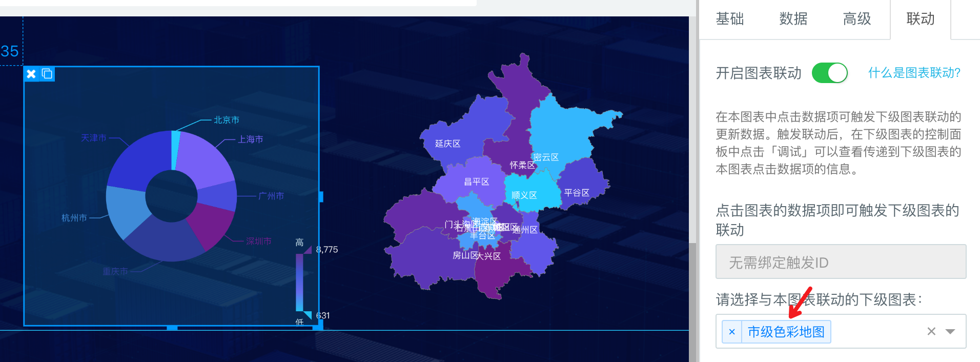Click the 北京市 pie label
This screenshot has width=980, height=362.
click(226, 120)
